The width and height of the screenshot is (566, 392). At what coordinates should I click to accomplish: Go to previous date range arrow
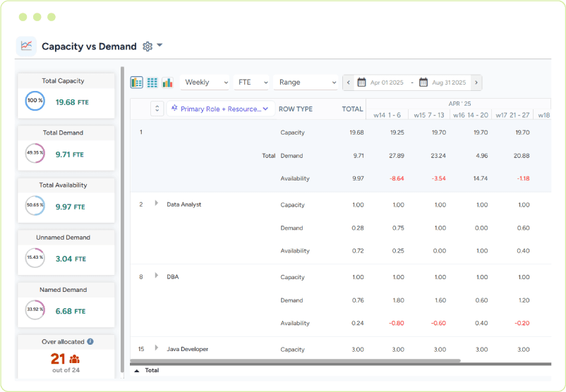coord(348,82)
